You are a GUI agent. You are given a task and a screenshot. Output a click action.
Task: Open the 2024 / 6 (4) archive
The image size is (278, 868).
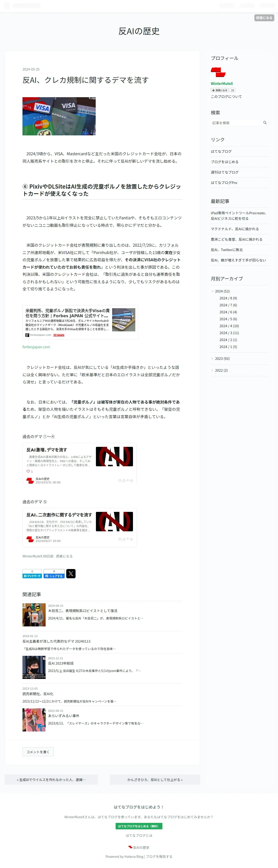pos(228,312)
